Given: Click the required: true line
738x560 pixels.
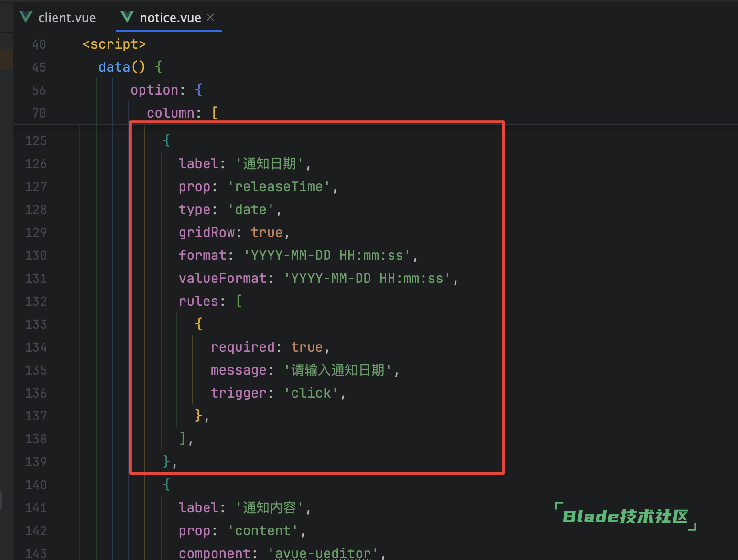Looking at the screenshot, I should coord(271,347).
